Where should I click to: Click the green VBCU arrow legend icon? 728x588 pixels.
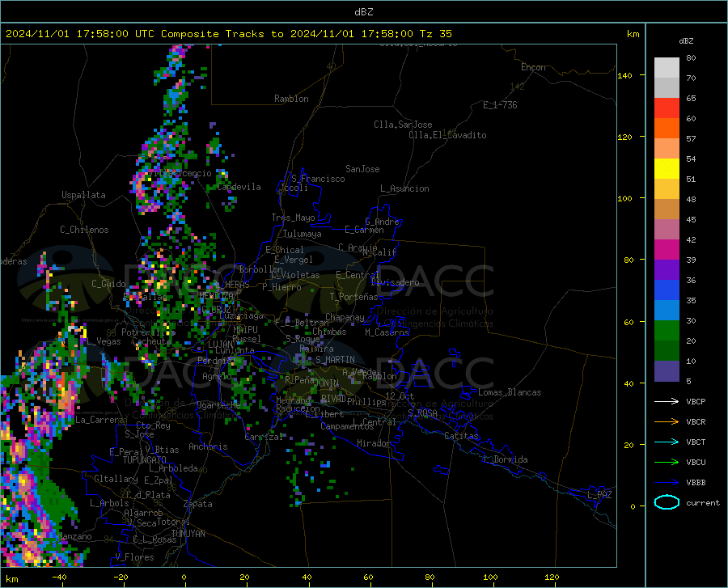pos(667,463)
